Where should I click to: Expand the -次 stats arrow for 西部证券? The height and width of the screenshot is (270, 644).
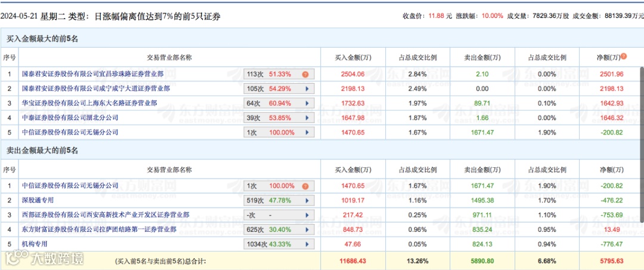point(306,215)
